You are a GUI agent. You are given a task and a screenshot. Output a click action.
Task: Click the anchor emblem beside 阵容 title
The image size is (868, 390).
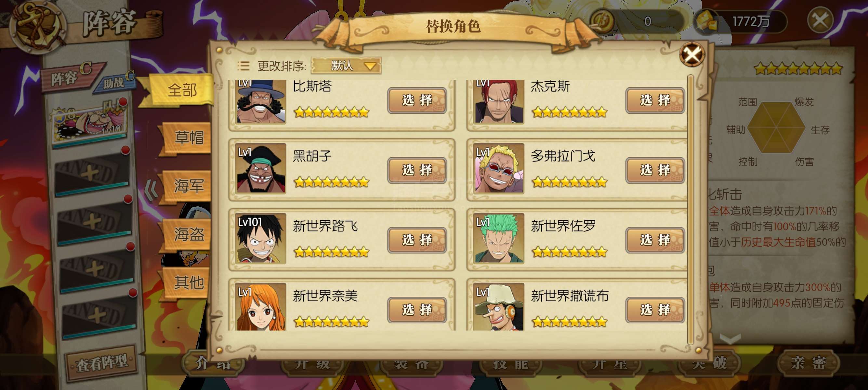tap(37, 26)
